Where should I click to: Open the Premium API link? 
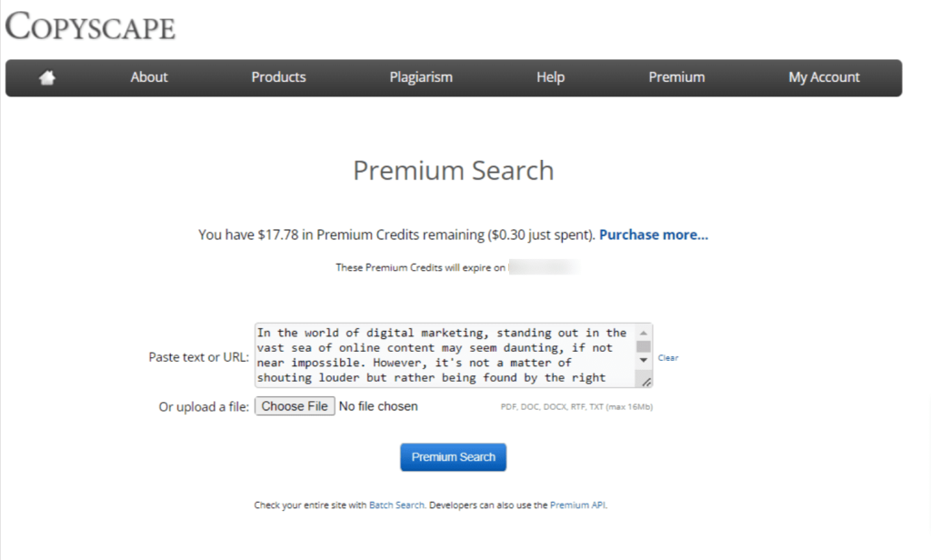click(x=577, y=505)
